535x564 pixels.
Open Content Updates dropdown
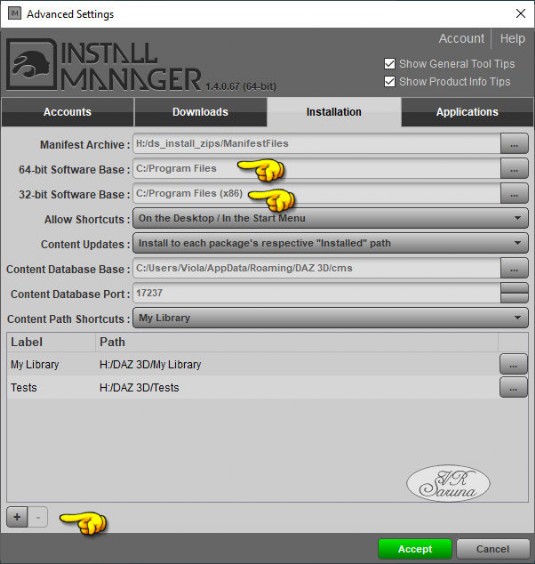coord(330,243)
